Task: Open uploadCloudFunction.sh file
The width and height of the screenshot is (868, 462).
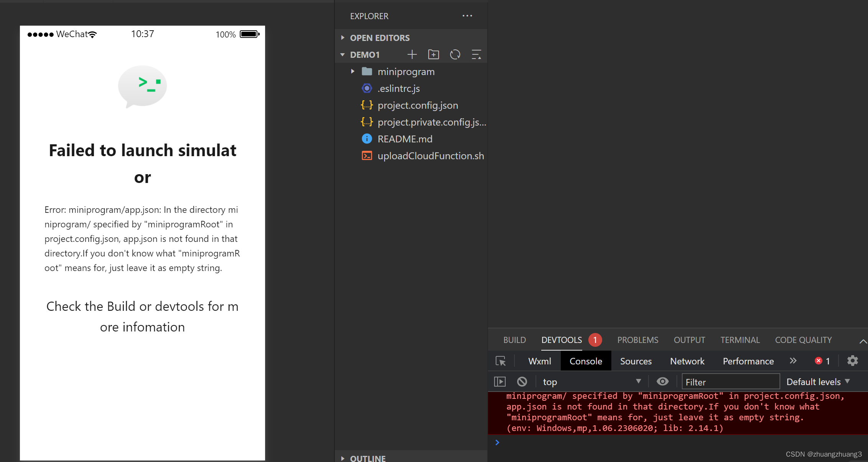Action: tap(411, 156)
